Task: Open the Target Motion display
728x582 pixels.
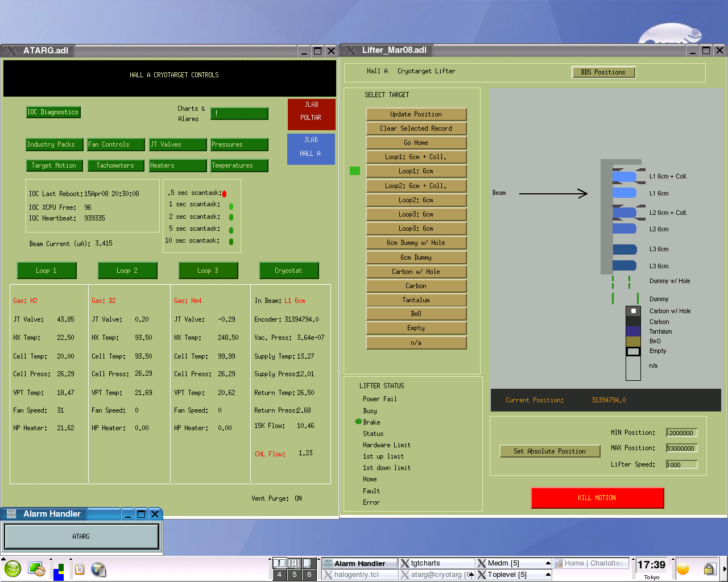Action: (x=53, y=165)
